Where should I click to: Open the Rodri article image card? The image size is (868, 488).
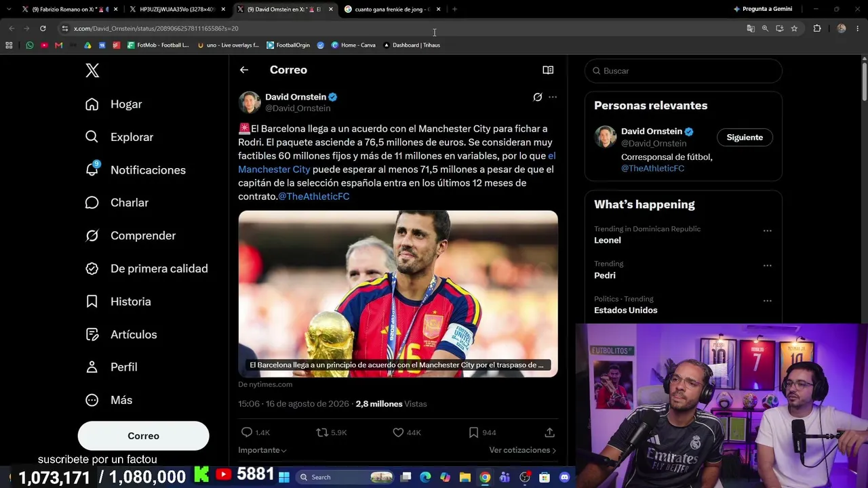pyautogui.click(x=398, y=293)
